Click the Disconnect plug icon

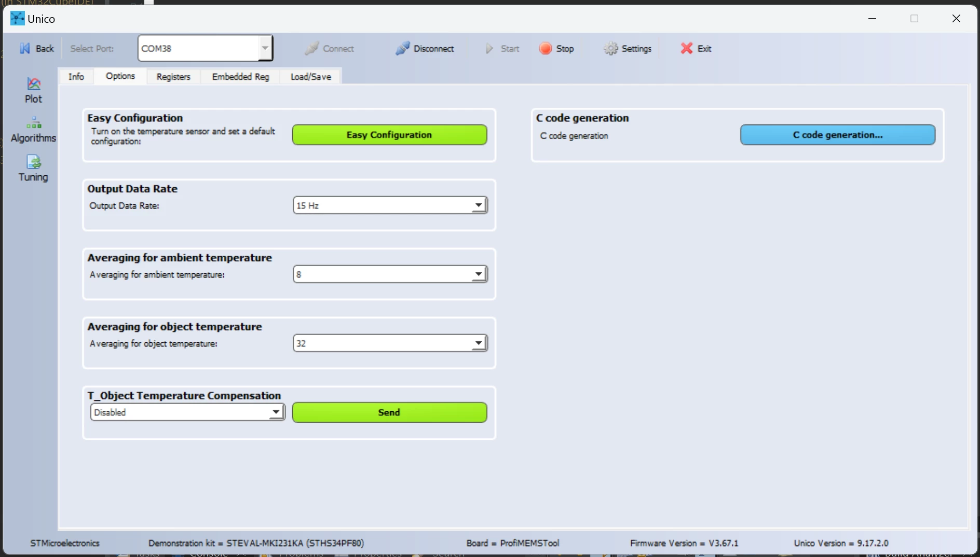402,48
